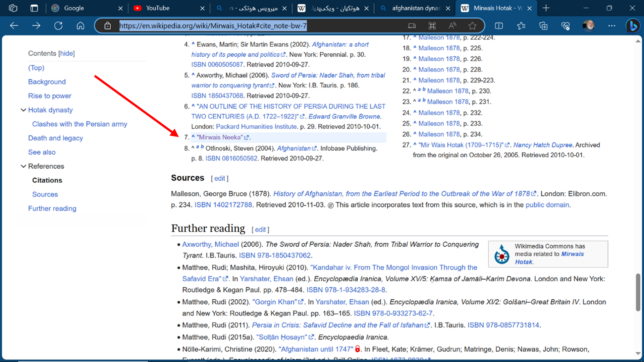Screen dimensions: 644x362
Task: Open Favorites list toolbar icon
Action: click(521, 26)
